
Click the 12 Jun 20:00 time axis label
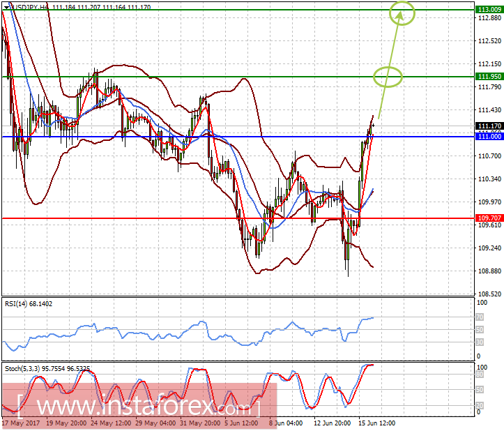coord(332,423)
